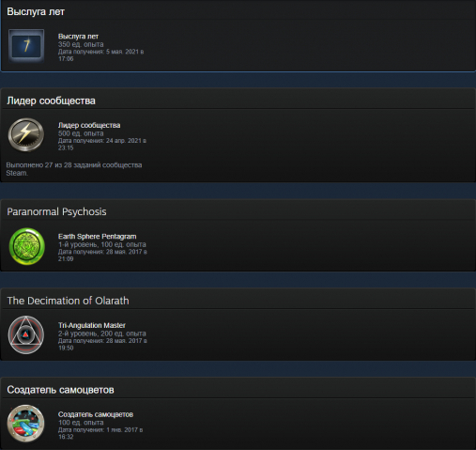Image resolution: width=476 pixels, height=450 pixels.
Task: Open the lightning bolt Community Leader badge
Action: click(26, 134)
